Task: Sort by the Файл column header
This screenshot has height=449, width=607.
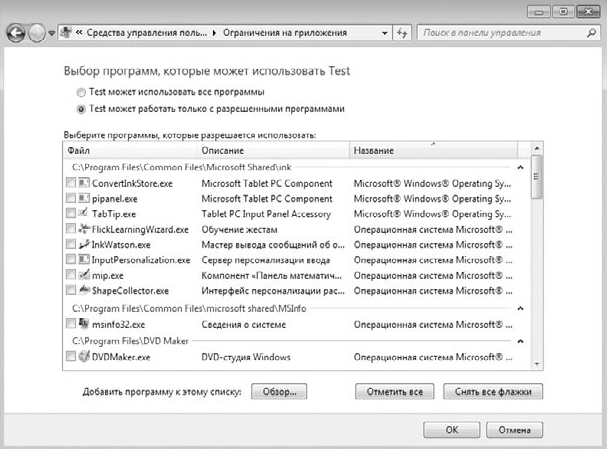Action: point(130,151)
